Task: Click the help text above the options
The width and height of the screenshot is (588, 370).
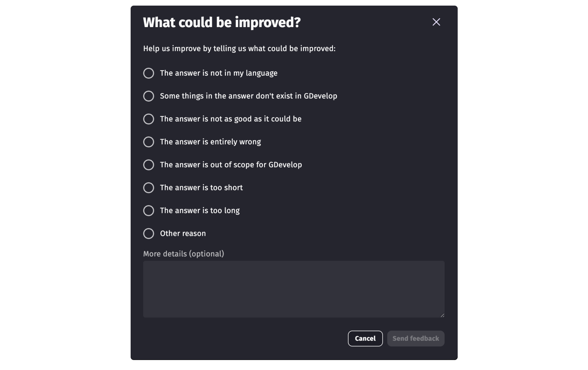Action: tap(239, 48)
